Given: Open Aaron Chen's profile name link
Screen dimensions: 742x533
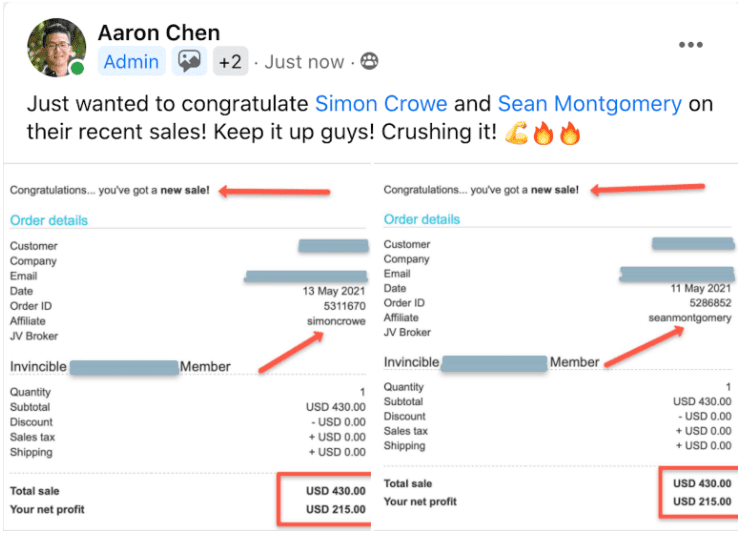Looking at the screenshot, I should click(159, 33).
